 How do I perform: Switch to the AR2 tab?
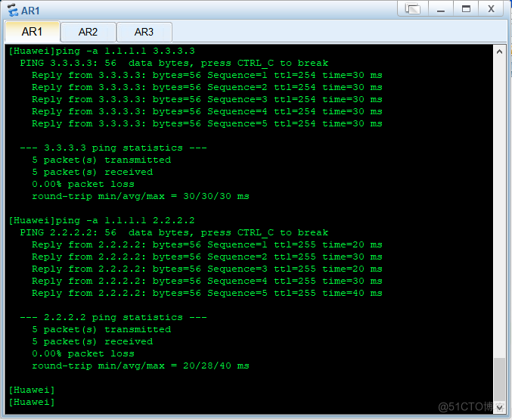coord(88,32)
